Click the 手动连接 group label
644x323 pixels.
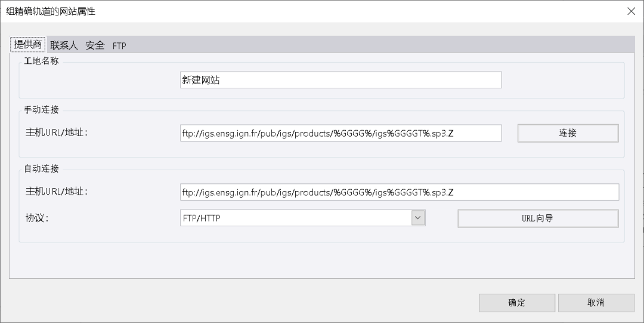pyautogui.click(x=41, y=109)
